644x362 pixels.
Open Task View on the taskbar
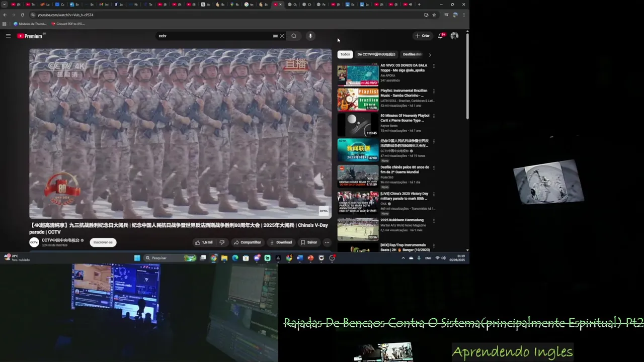(x=203, y=258)
